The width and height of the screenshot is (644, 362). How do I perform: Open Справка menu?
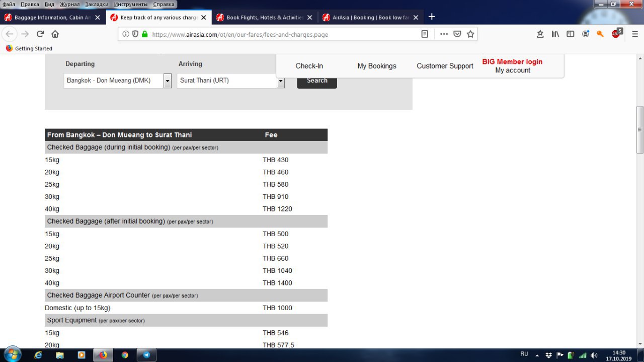(x=164, y=4)
